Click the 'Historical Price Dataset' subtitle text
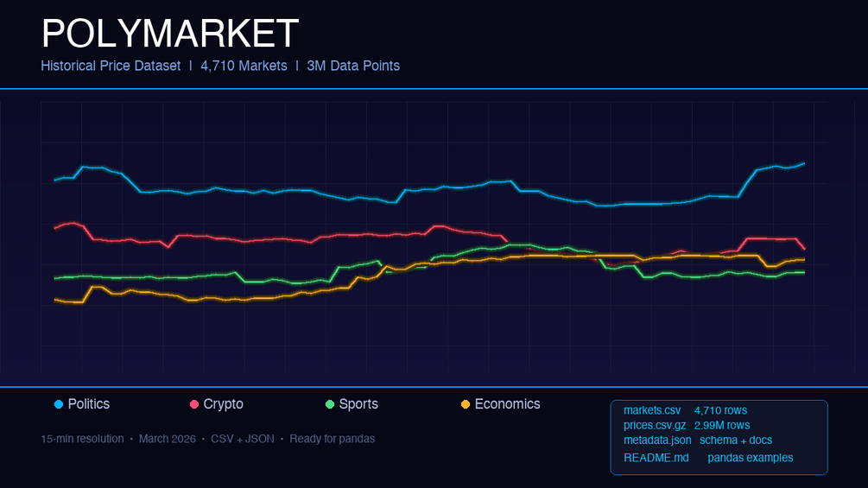The height and width of the screenshot is (488, 868). point(111,66)
